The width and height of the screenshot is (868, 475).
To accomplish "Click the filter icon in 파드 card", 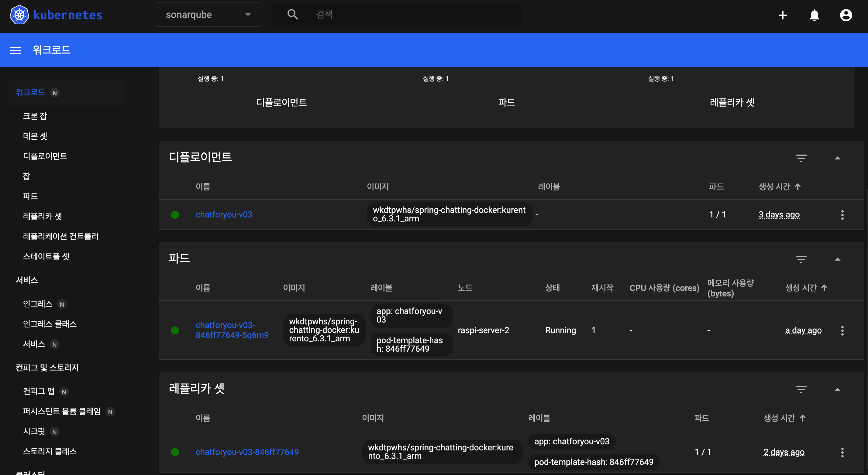I will tap(801, 259).
